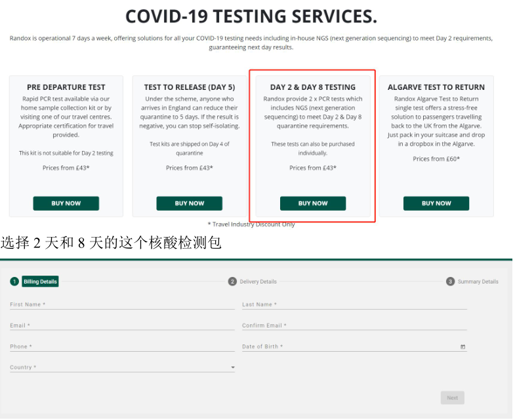This screenshot has height=420, width=515.
Task: Click the Day 2 & Day 8 Testing card title
Action: pyautogui.click(x=312, y=87)
